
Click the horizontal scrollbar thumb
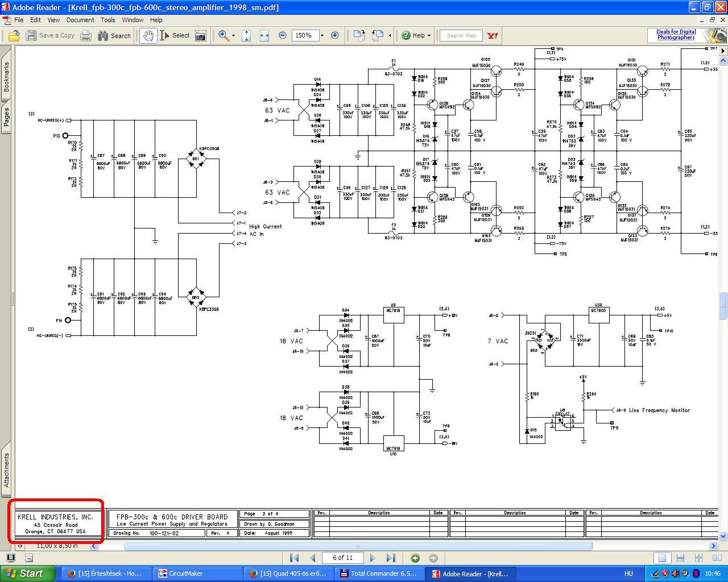(x=358, y=546)
